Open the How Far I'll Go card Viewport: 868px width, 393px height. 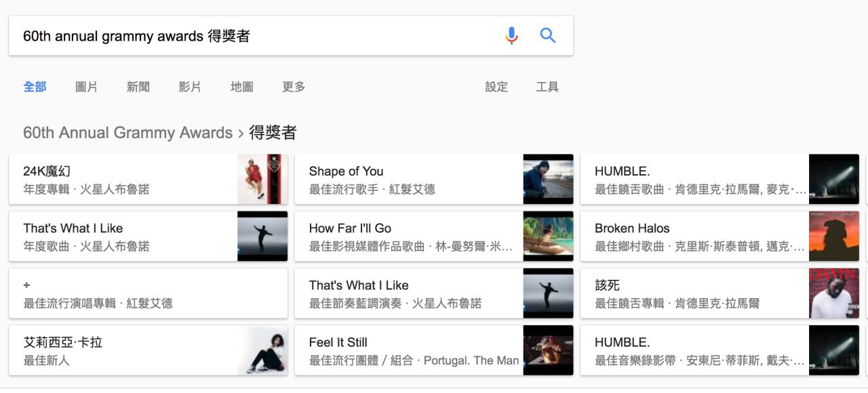point(434,236)
